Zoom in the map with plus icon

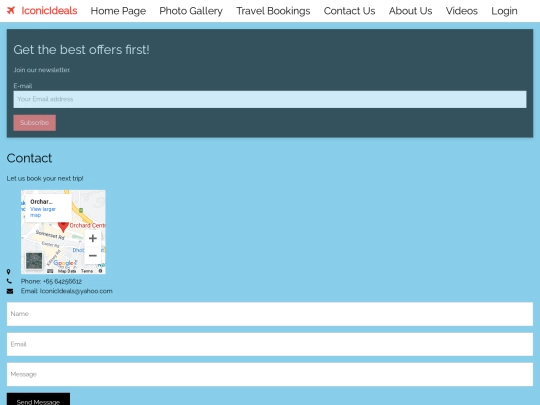(93, 238)
